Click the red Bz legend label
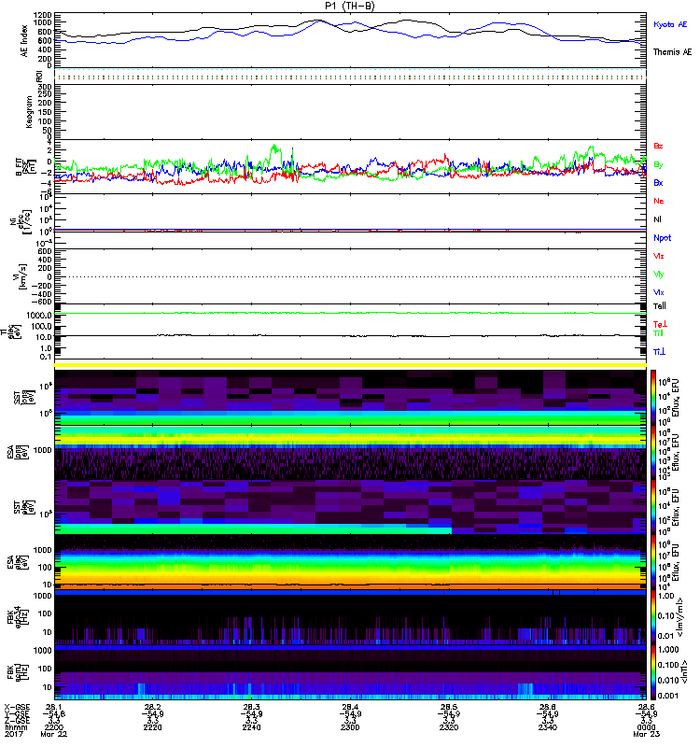Image resolution: width=700 pixels, height=747 pixels. pyautogui.click(x=658, y=146)
